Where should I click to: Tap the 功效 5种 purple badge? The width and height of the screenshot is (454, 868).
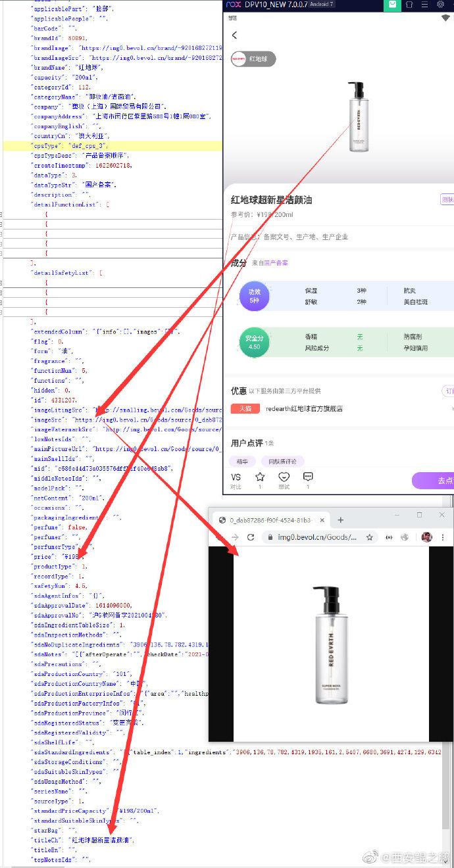click(x=254, y=295)
